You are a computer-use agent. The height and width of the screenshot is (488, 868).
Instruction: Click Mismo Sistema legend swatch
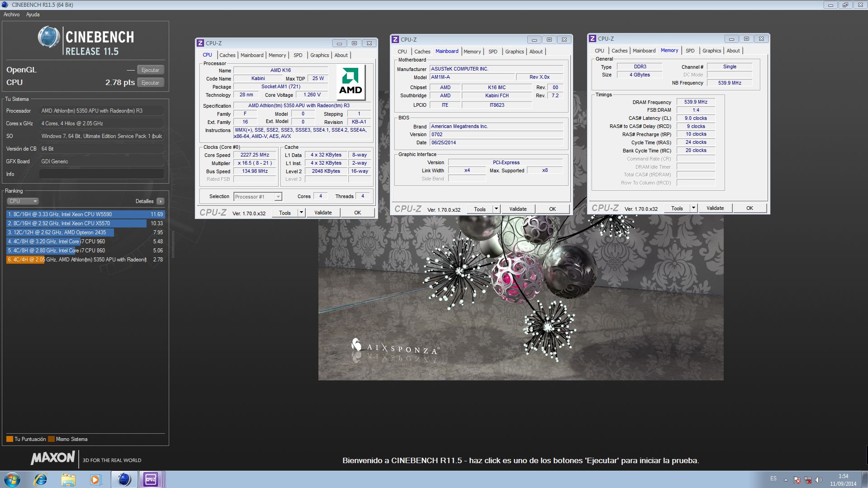click(51, 439)
